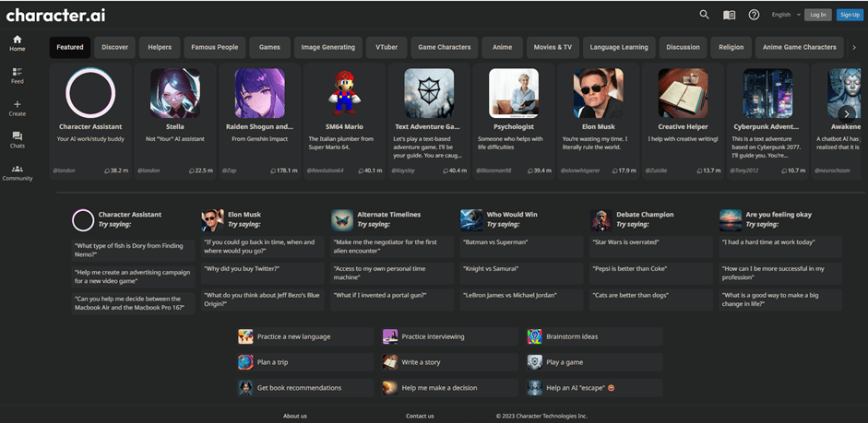Advance featured carousel with the round arrow
The image size is (868, 423).
coord(847,114)
